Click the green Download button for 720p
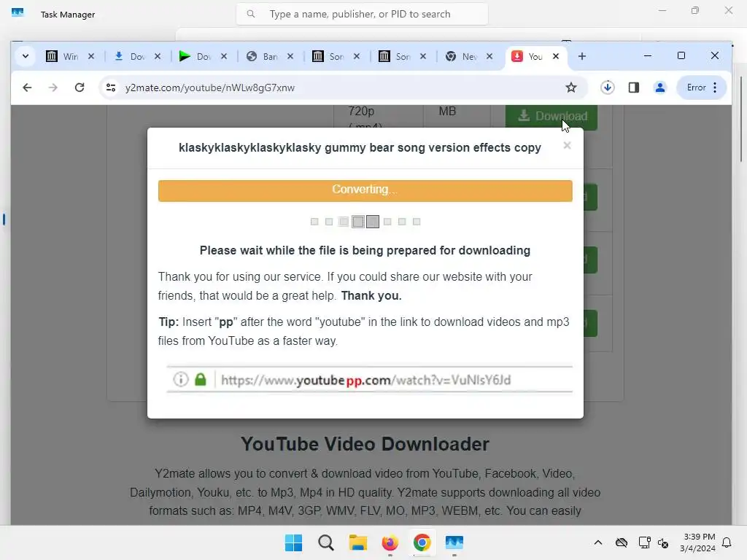Image resolution: width=747 pixels, height=560 pixels. tap(551, 116)
